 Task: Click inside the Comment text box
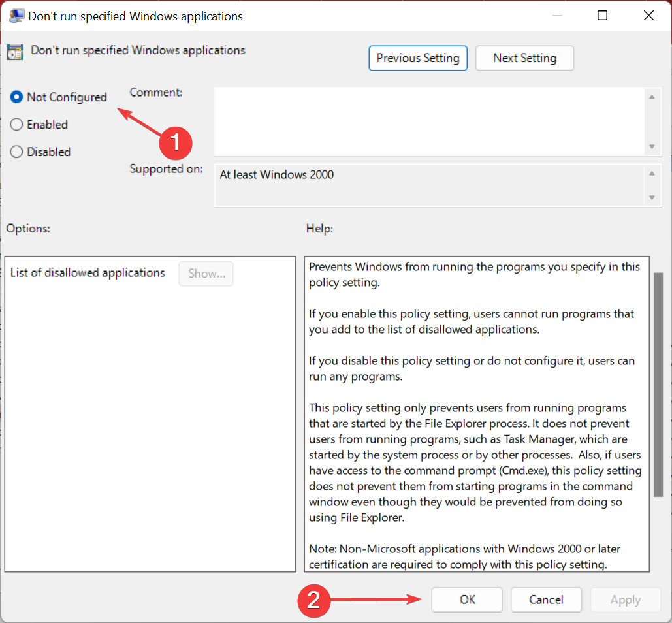[x=430, y=121]
